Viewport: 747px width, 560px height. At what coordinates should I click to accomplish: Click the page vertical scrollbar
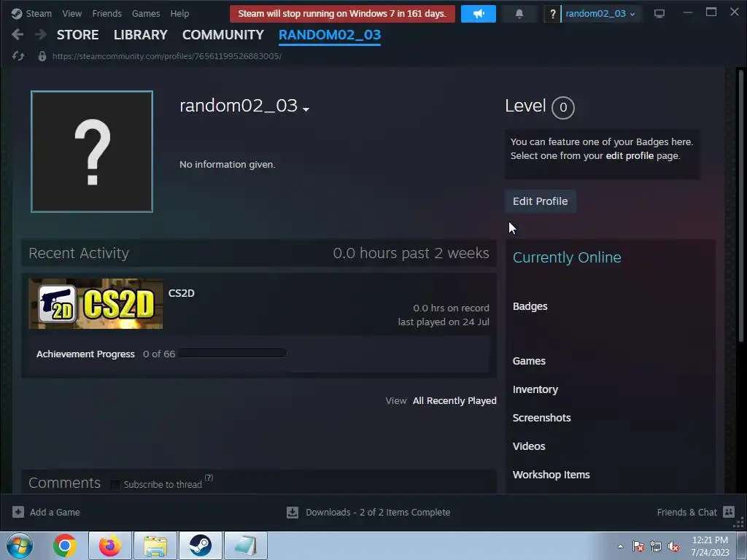coord(741,206)
